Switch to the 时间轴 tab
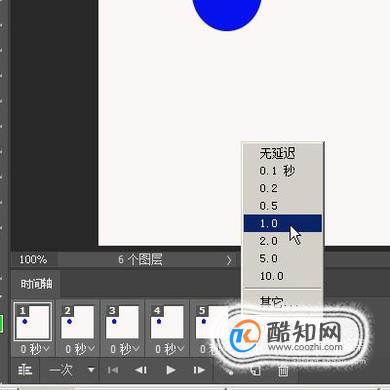 pyautogui.click(x=36, y=284)
